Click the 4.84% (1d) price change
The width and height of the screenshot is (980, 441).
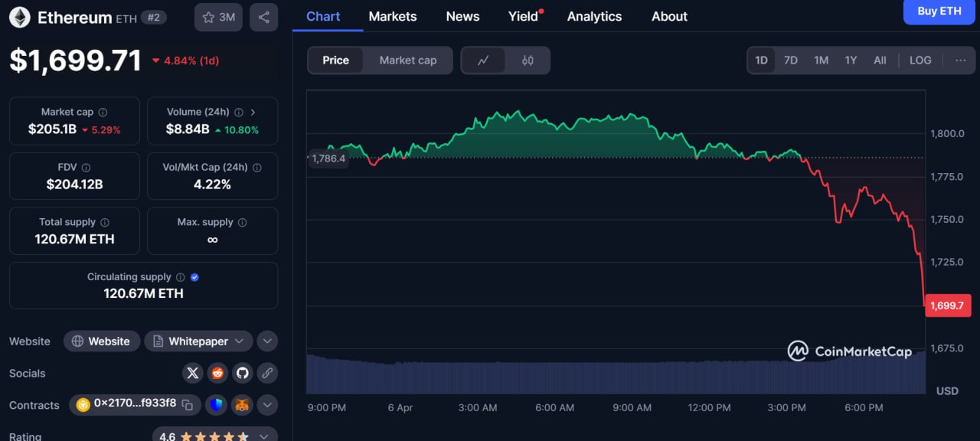pyautogui.click(x=185, y=60)
